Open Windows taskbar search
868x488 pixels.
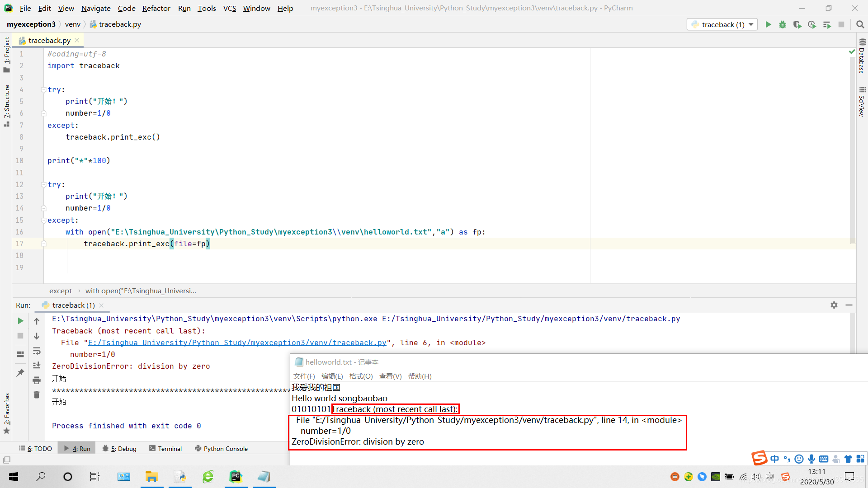click(41, 477)
